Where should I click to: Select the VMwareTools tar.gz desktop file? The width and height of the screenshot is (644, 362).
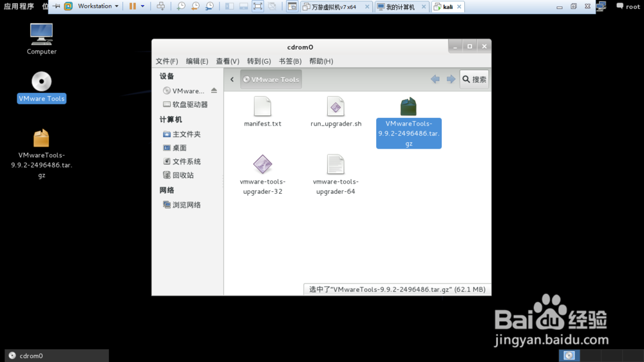(41, 154)
